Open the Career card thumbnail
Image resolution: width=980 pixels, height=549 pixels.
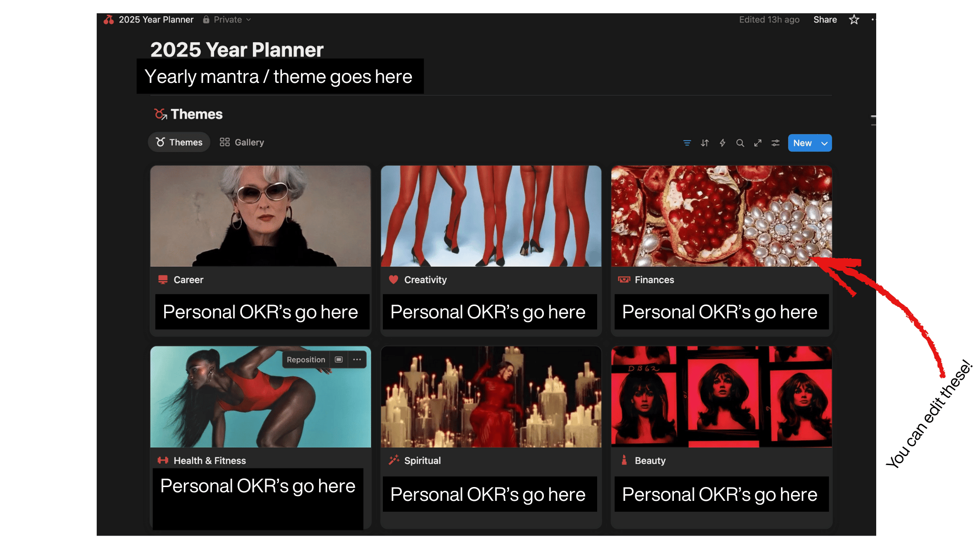(x=260, y=216)
